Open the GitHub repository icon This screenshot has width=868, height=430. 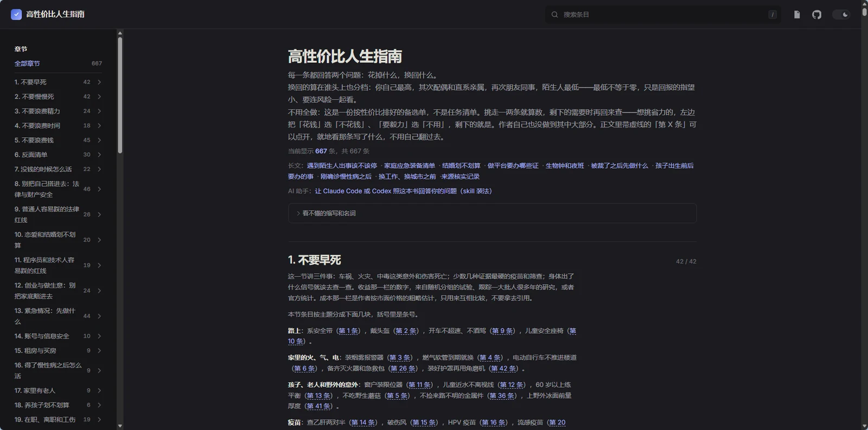pos(816,15)
